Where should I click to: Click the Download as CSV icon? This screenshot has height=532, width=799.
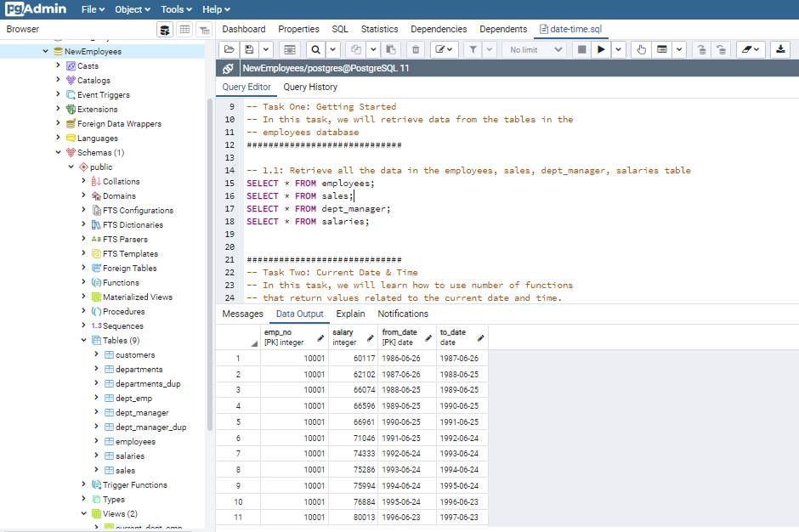pyautogui.click(x=780, y=50)
